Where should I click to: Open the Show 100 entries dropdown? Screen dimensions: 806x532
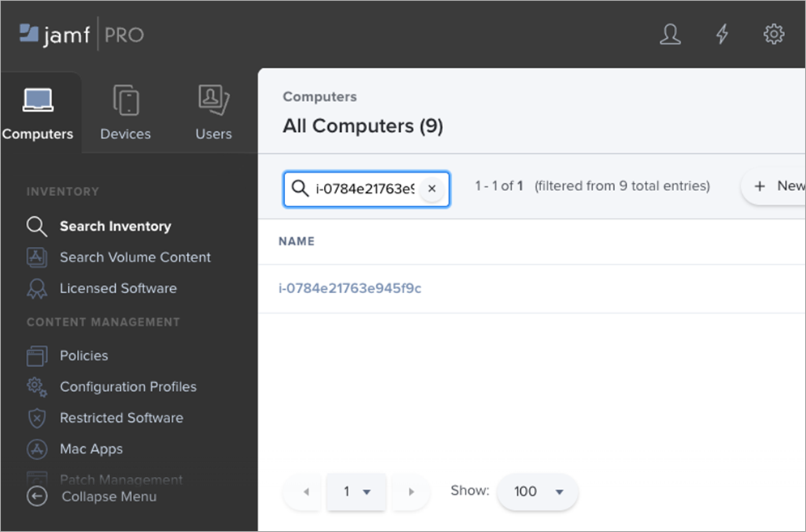coord(538,492)
